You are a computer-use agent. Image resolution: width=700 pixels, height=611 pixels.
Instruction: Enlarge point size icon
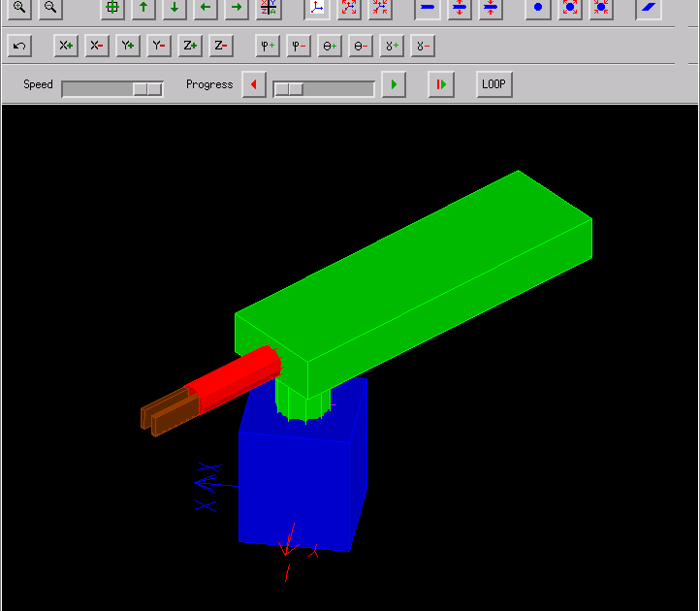pyautogui.click(x=570, y=8)
